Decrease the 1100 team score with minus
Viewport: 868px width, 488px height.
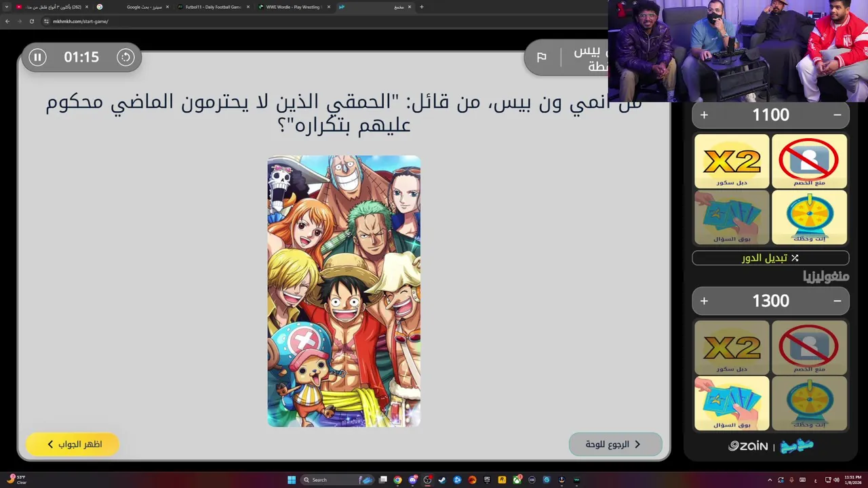(x=837, y=115)
